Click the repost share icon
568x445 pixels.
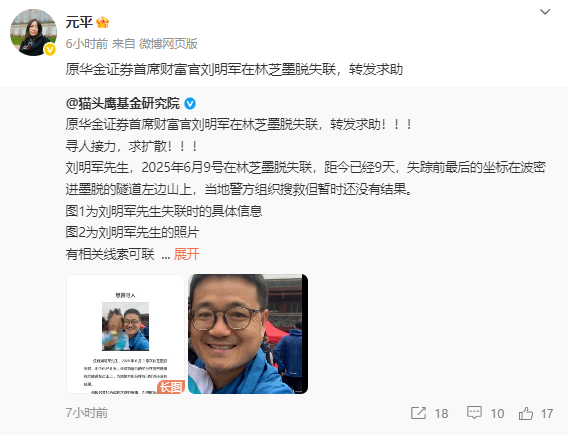(x=418, y=413)
